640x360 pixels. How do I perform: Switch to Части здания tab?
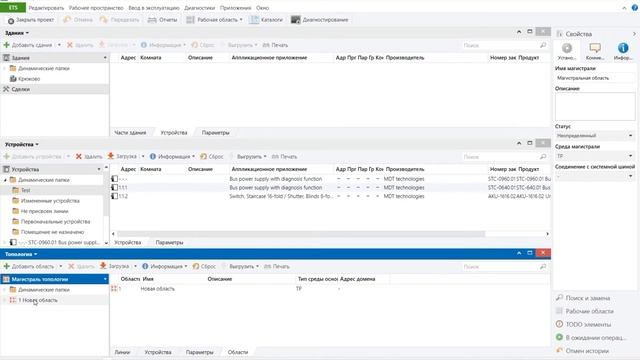pos(130,133)
